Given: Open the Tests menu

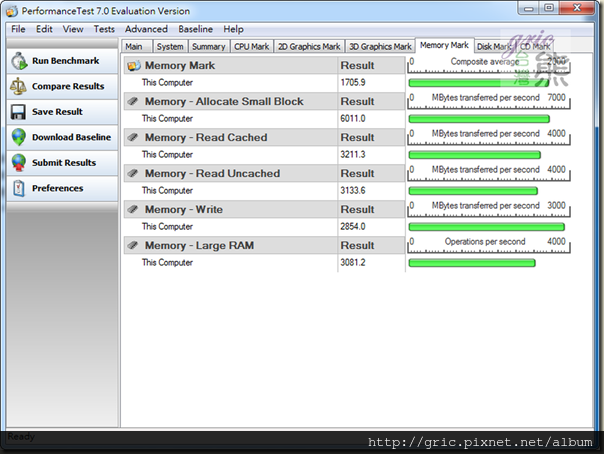Looking at the screenshot, I should [104, 29].
